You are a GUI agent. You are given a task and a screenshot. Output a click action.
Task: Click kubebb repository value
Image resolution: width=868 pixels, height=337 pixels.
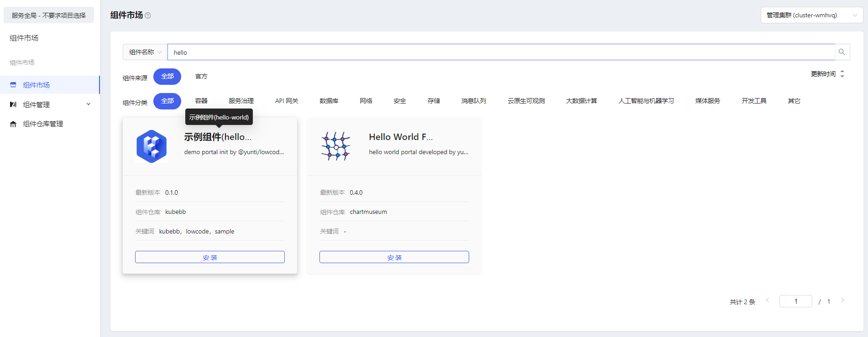176,212
